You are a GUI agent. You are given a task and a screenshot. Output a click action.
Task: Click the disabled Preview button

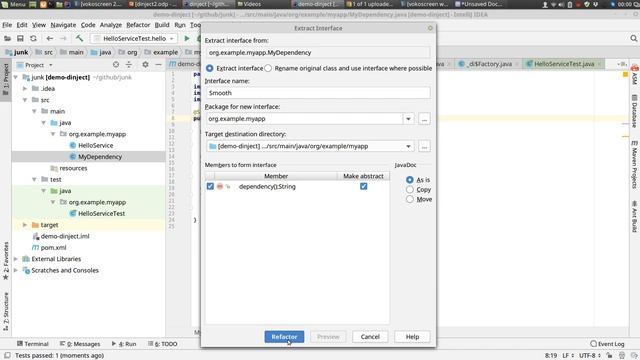click(x=328, y=337)
